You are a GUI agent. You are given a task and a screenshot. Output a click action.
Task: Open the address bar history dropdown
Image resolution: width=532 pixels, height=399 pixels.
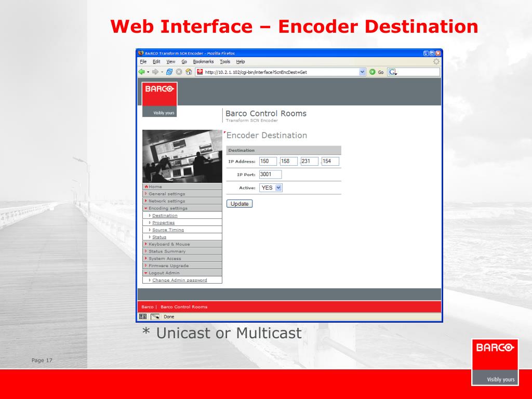coord(362,72)
